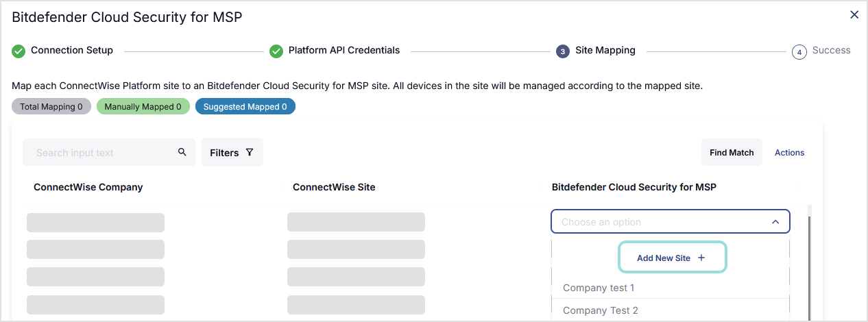Close the Bitdefender setup dialog

pos(854,14)
